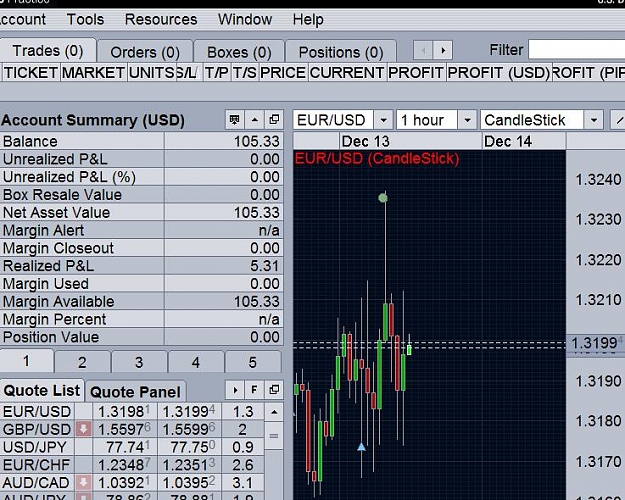The width and height of the screenshot is (625, 500).
Task: Detach the Account Summary panel into window
Action: pos(274,120)
